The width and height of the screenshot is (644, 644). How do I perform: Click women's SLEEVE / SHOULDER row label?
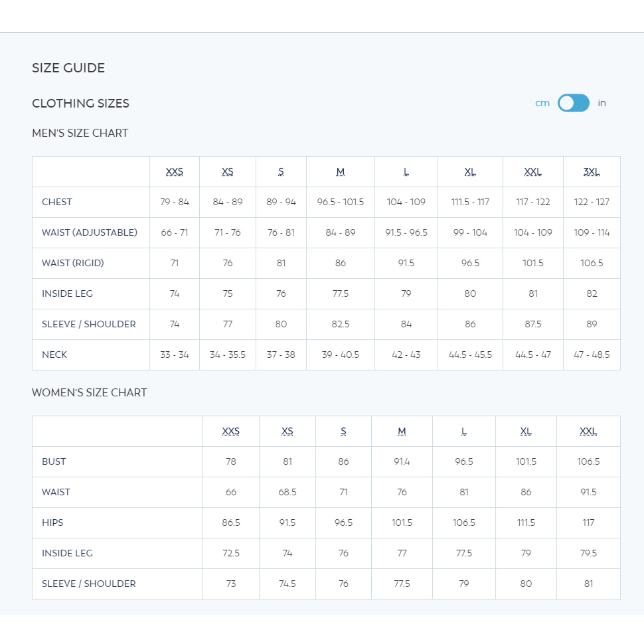click(89, 584)
